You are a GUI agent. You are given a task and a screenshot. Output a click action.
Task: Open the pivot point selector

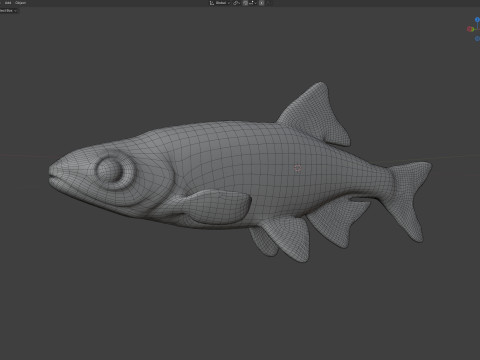point(236,3)
